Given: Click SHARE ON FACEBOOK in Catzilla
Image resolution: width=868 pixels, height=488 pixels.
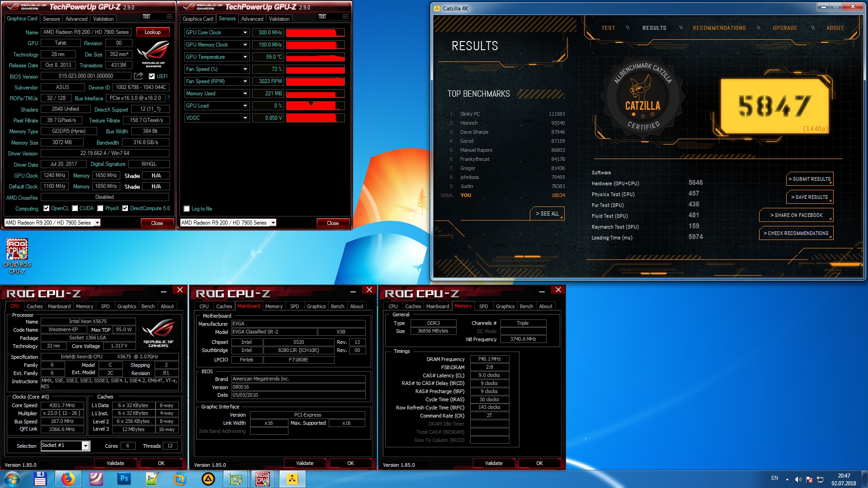Looking at the screenshot, I should click(796, 215).
